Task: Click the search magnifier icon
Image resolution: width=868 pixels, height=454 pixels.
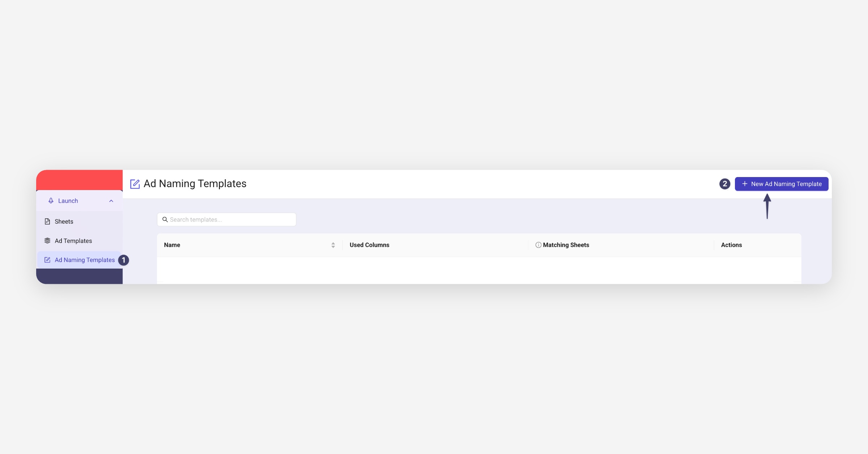Action: 165,219
